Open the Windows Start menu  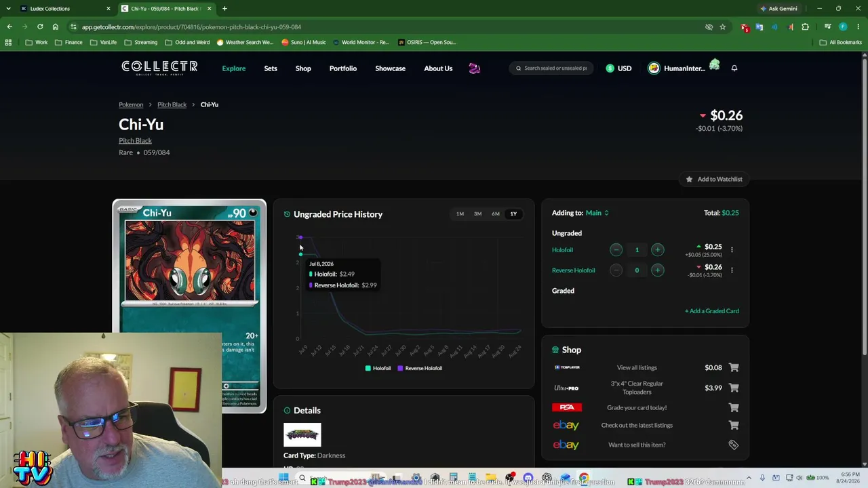[x=283, y=479]
